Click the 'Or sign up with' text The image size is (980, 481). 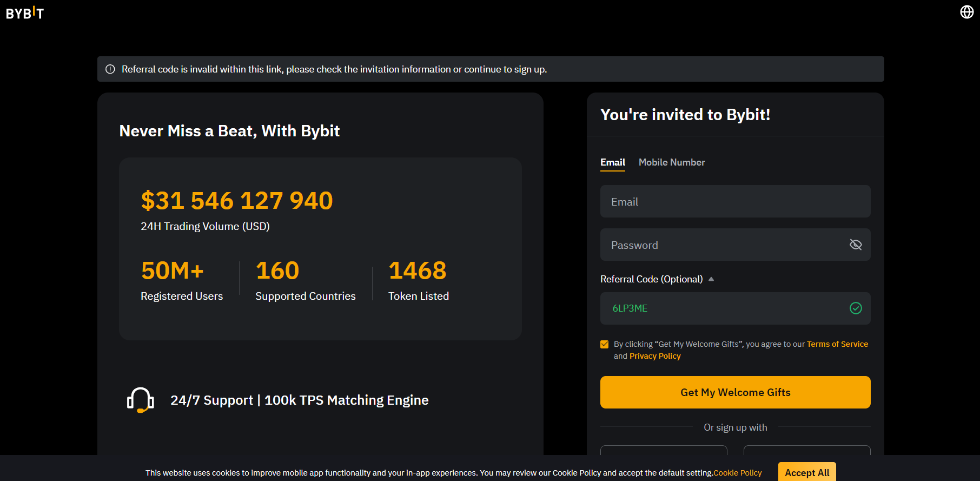click(x=736, y=427)
